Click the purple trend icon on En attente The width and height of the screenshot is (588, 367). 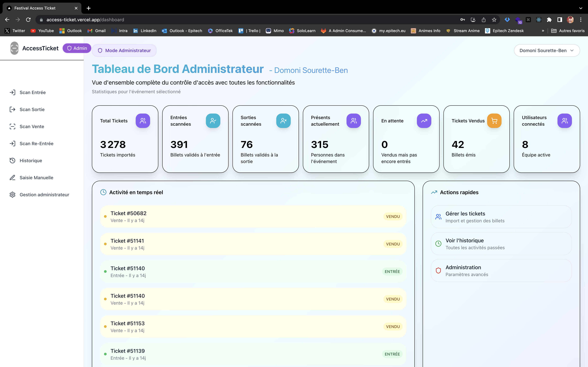pos(424,121)
